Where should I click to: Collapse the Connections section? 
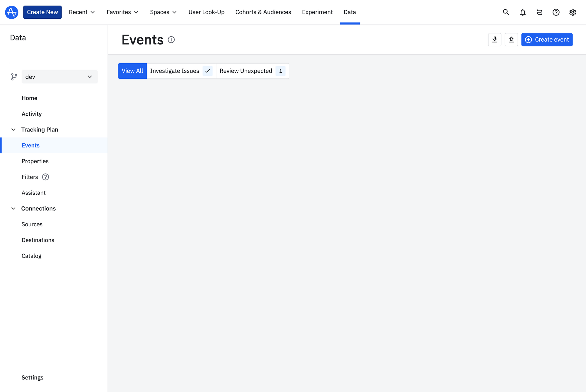coord(13,208)
